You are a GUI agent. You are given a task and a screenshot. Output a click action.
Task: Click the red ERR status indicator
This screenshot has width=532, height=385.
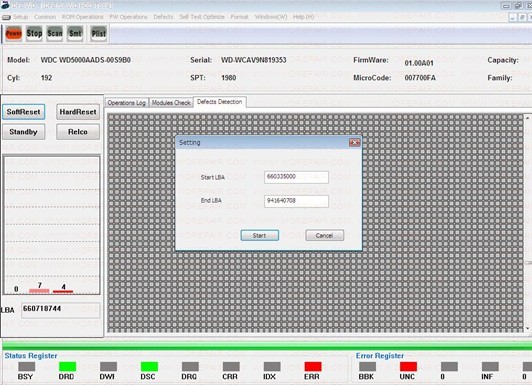(x=313, y=366)
